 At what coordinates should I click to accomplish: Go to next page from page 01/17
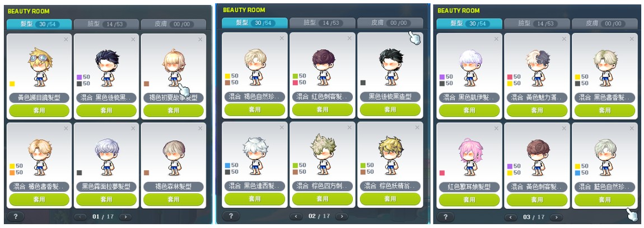click(125, 217)
